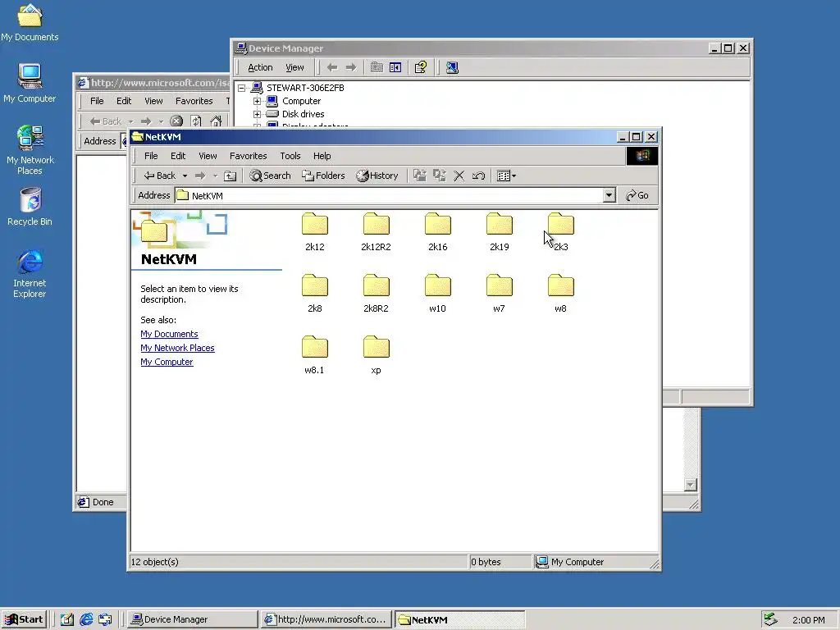Select the 2k8 folder

(314, 293)
